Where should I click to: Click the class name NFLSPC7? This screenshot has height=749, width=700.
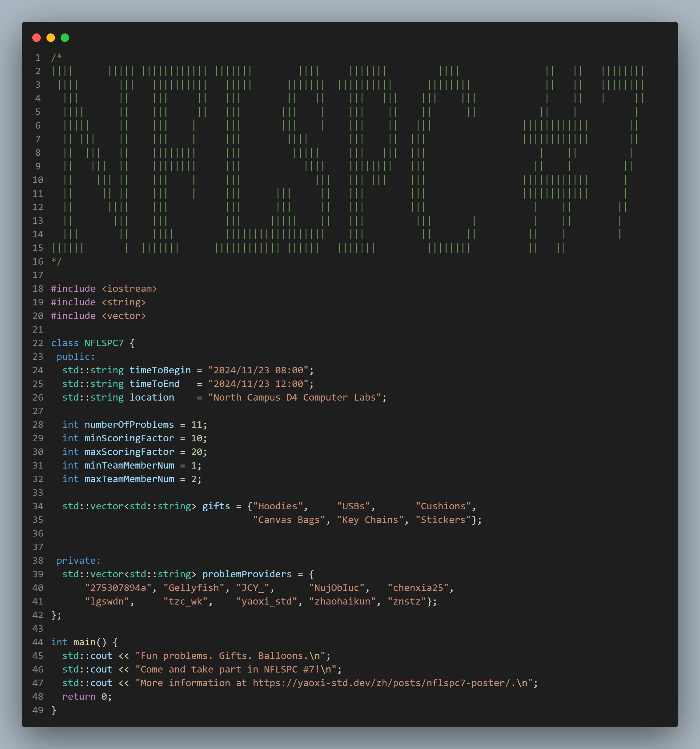pos(104,343)
